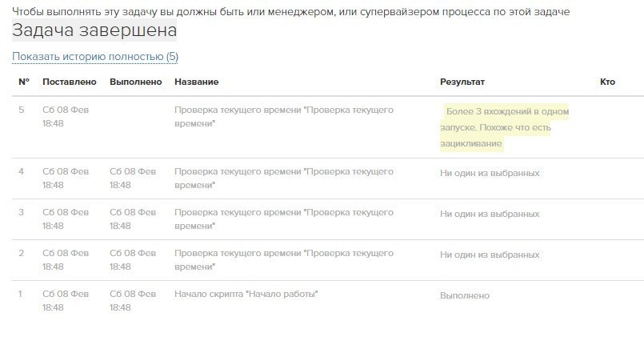
Task: Click row 3 start date cell
Action: pyautogui.click(x=66, y=219)
